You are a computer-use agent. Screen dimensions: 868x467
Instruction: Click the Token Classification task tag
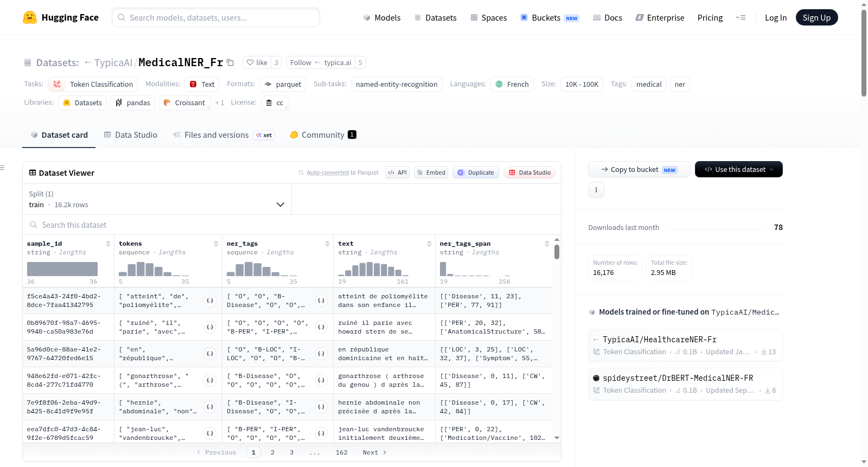click(93, 84)
